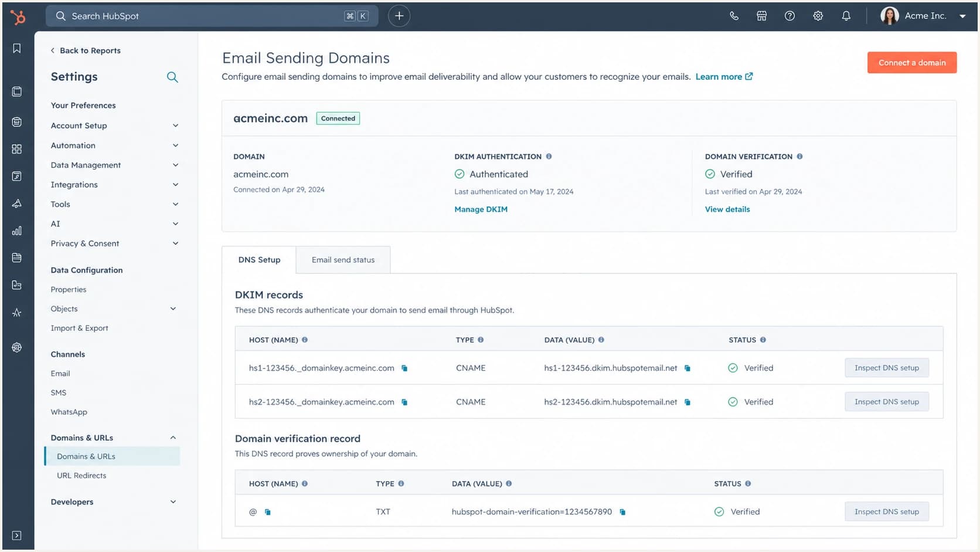Expand the Account Setup section
The image size is (980, 552).
tap(115, 126)
